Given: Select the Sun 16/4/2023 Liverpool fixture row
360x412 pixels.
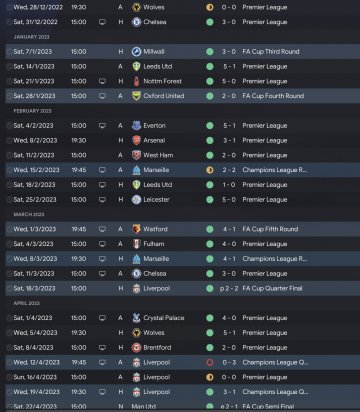Looking at the screenshot, I should pyautogui.click(x=182, y=377).
